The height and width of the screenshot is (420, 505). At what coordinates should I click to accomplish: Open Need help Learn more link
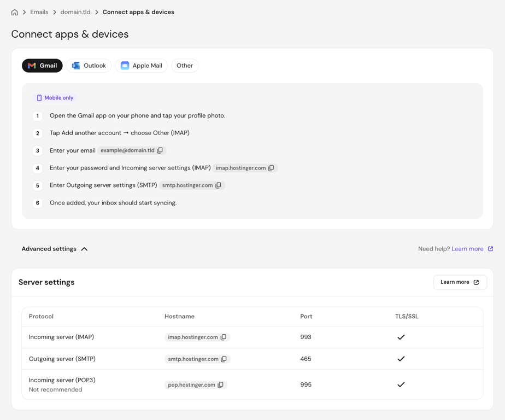[467, 249]
